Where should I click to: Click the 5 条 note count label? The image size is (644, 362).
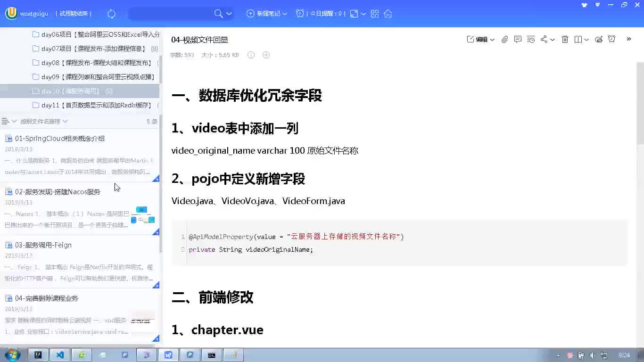tap(152, 121)
